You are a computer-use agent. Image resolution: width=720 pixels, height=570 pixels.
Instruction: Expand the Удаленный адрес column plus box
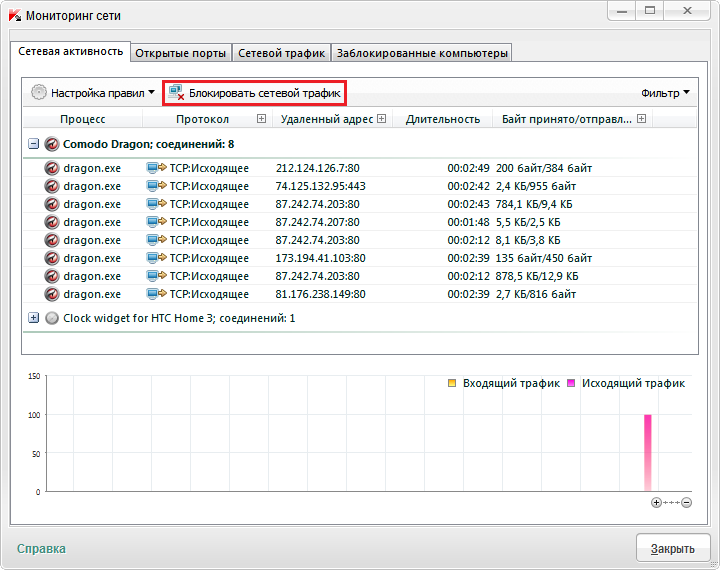tap(382, 119)
